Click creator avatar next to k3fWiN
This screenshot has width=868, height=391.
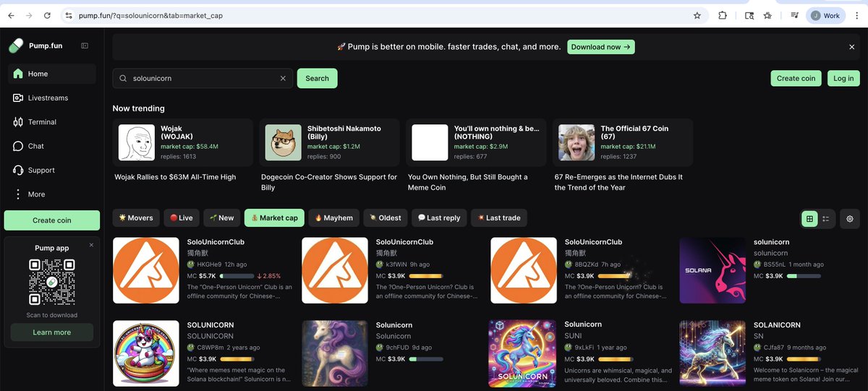tap(380, 265)
